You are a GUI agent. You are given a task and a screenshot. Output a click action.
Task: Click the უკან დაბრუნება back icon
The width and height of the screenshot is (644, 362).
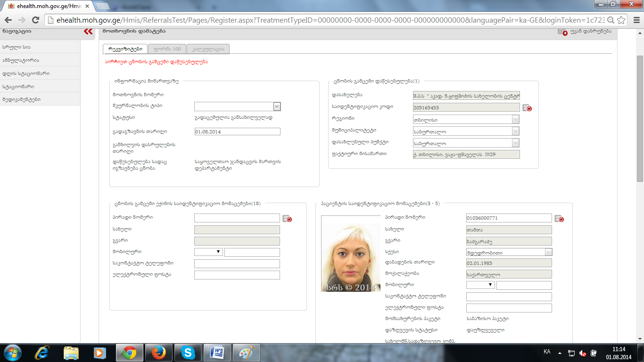click(x=562, y=32)
